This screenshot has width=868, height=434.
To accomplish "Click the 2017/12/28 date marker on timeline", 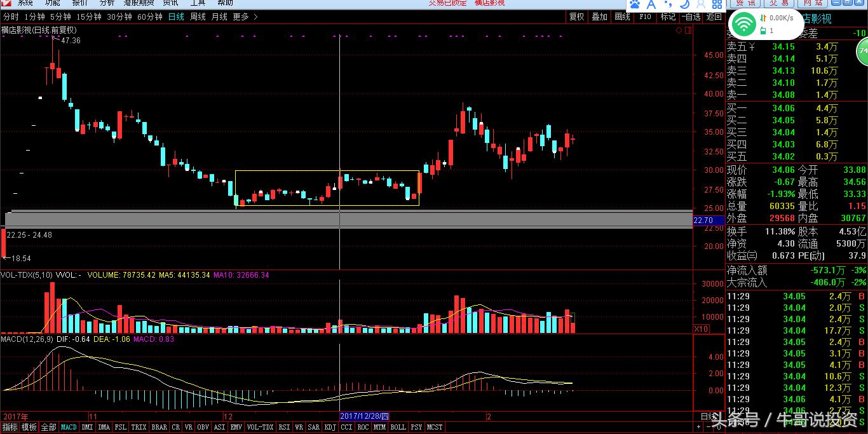I will [363, 416].
